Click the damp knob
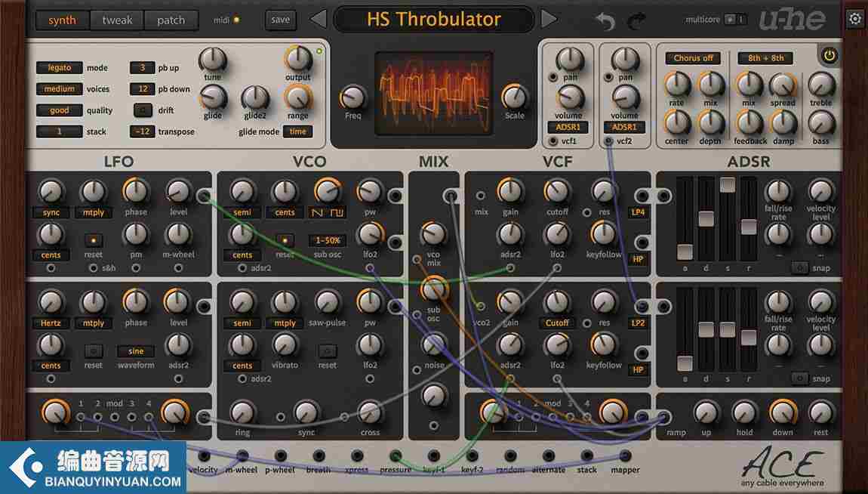868x494 pixels. (x=784, y=122)
